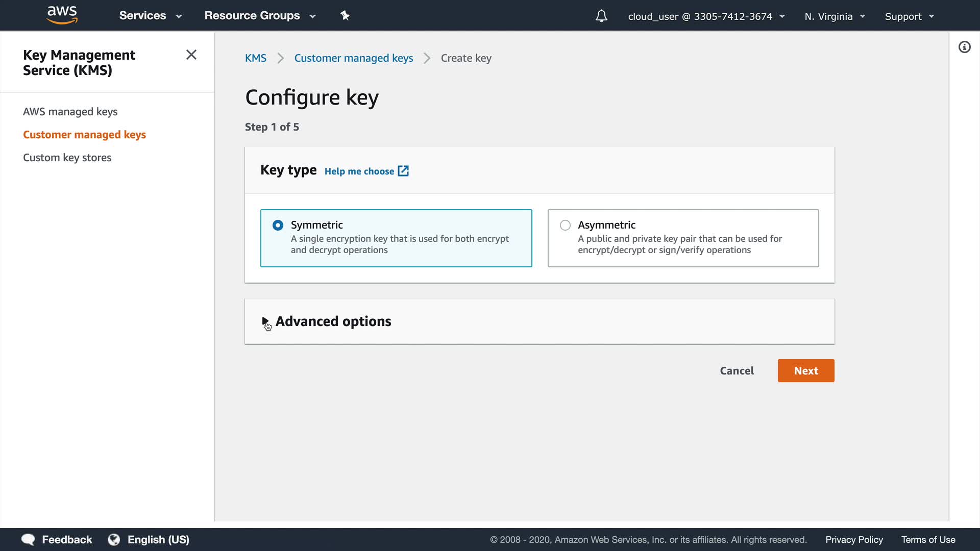Click the Cancel button
Screen dimensions: 980x551
pos(737,371)
